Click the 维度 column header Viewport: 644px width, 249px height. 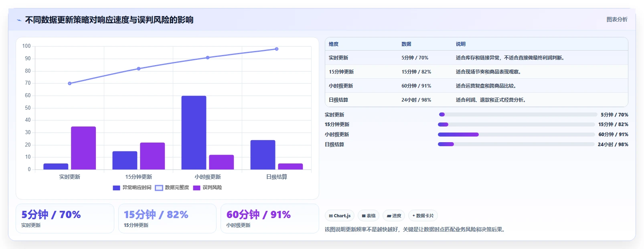coord(334,44)
